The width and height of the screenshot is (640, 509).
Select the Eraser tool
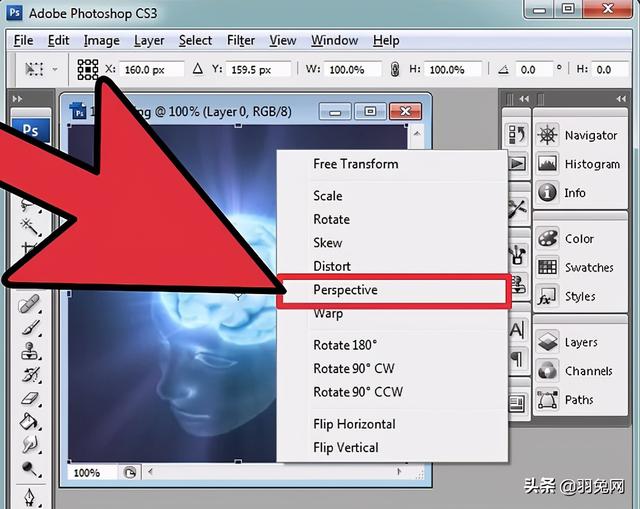tap(31, 399)
